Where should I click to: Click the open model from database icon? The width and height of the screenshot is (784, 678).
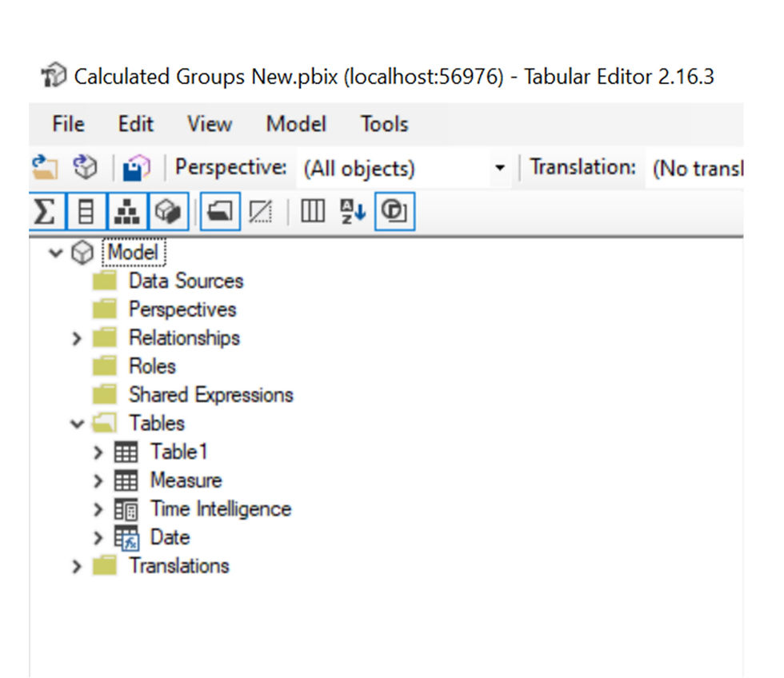point(85,167)
